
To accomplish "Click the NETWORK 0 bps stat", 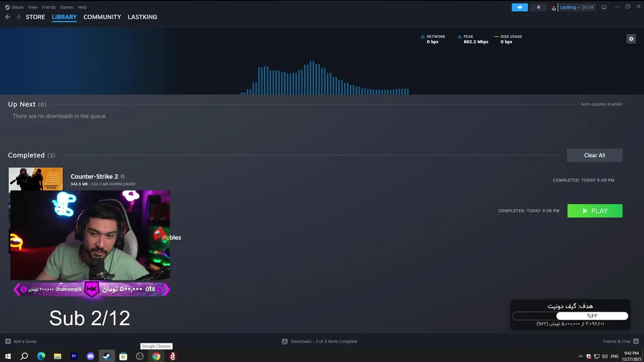I will click(433, 39).
